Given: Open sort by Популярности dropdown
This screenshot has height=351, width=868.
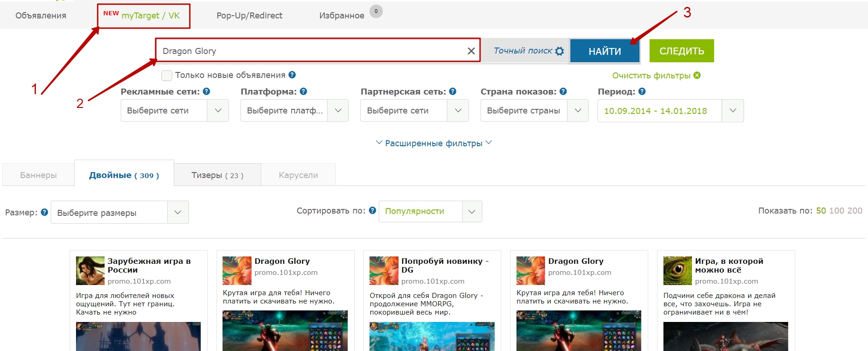Looking at the screenshot, I should point(430,211).
